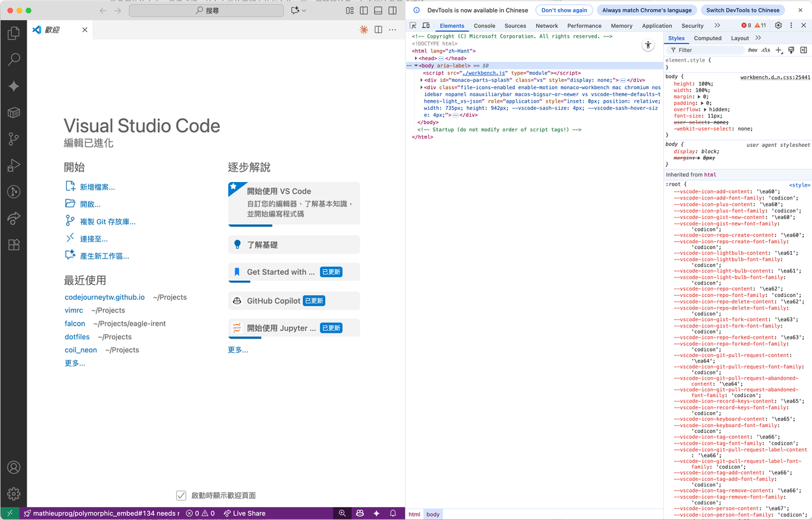
Task: Expand the head element node
Action: point(416,58)
